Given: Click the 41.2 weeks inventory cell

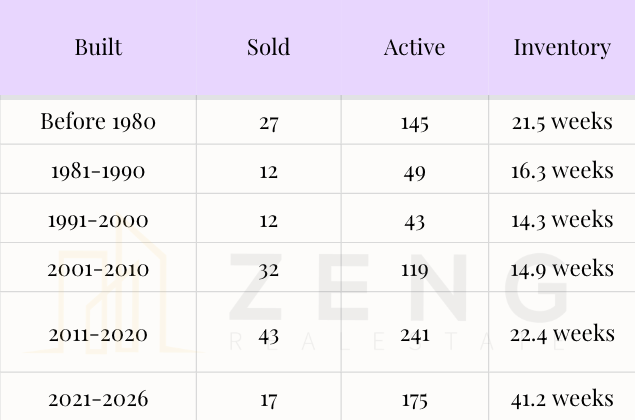Looking at the screenshot, I should 562,399.
